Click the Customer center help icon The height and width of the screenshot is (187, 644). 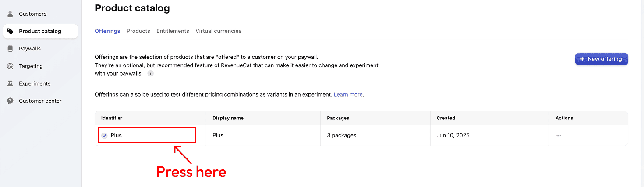[11, 101]
